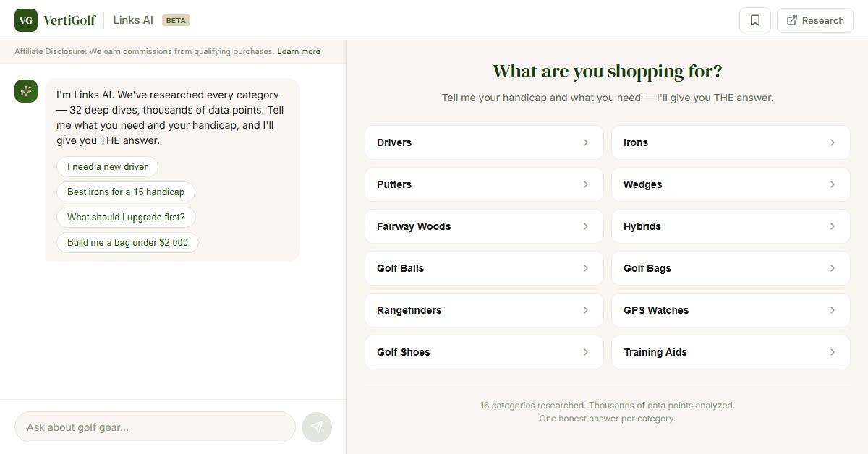Open saved items via the bookmark icon
Image resolution: width=868 pixels, height=454 pixels.
tap(755, 20)
